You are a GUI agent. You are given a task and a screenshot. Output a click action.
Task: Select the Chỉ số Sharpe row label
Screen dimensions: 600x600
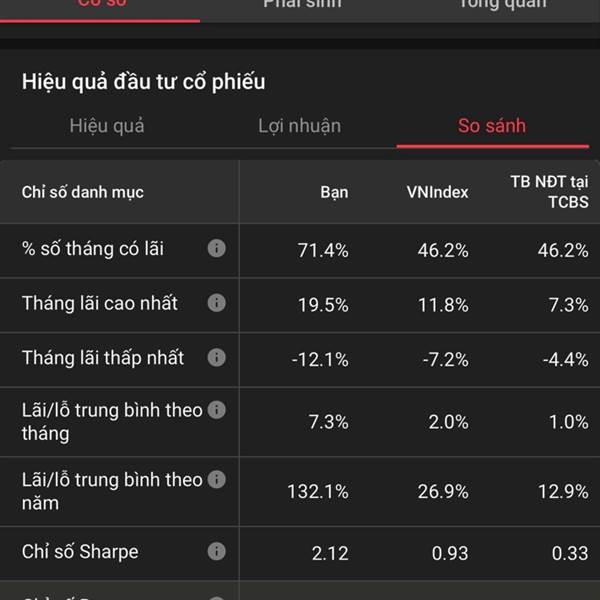(80, 552)
